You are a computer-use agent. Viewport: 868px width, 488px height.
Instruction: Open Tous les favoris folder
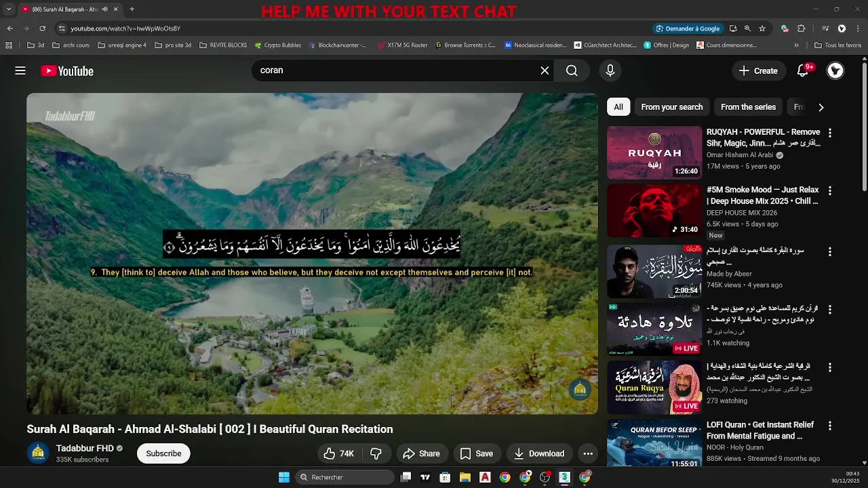pos(838,45)
